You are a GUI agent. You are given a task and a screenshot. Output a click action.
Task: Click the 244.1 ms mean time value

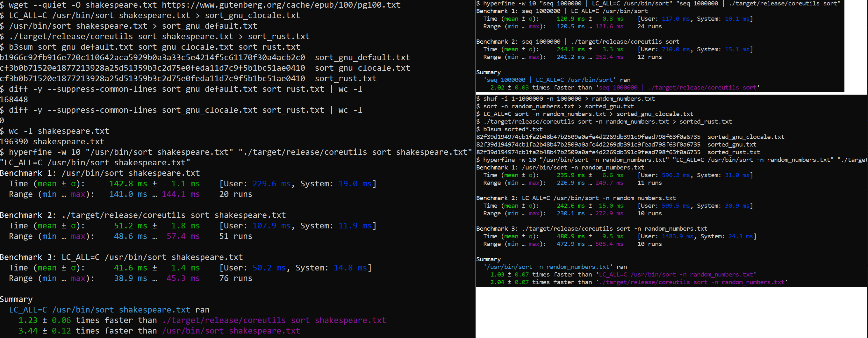pyautogui.click(x=570, y=50)
